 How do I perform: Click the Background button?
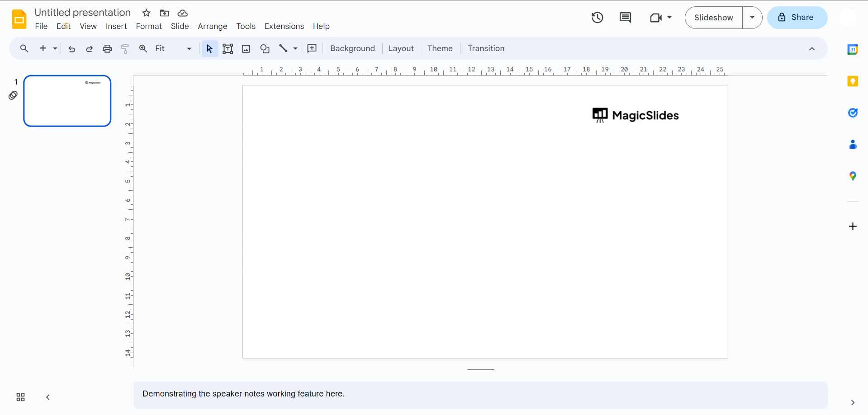pyautogui.click(x=352, y=48)
